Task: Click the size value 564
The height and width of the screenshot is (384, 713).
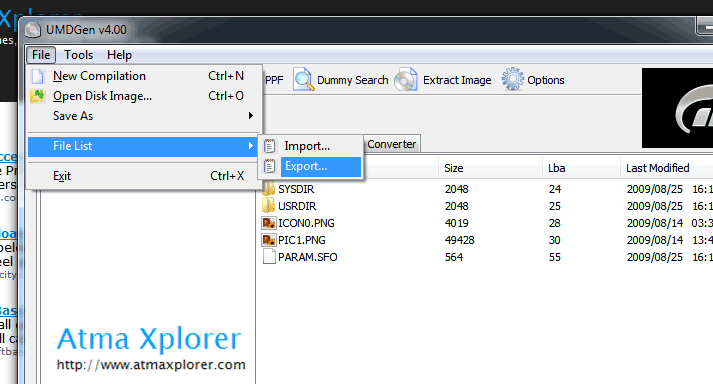Action: click(454, 257)
